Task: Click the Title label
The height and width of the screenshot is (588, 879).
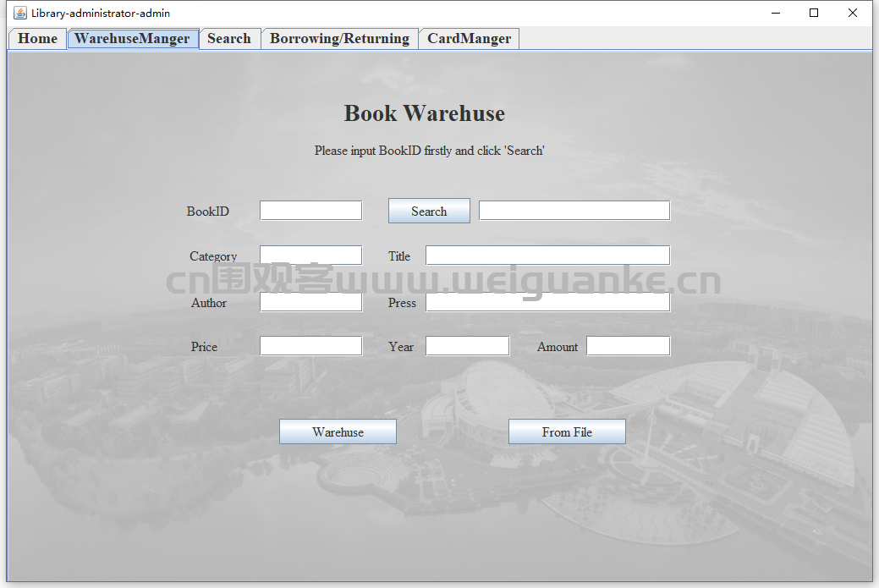Action: tap(399, 256)
